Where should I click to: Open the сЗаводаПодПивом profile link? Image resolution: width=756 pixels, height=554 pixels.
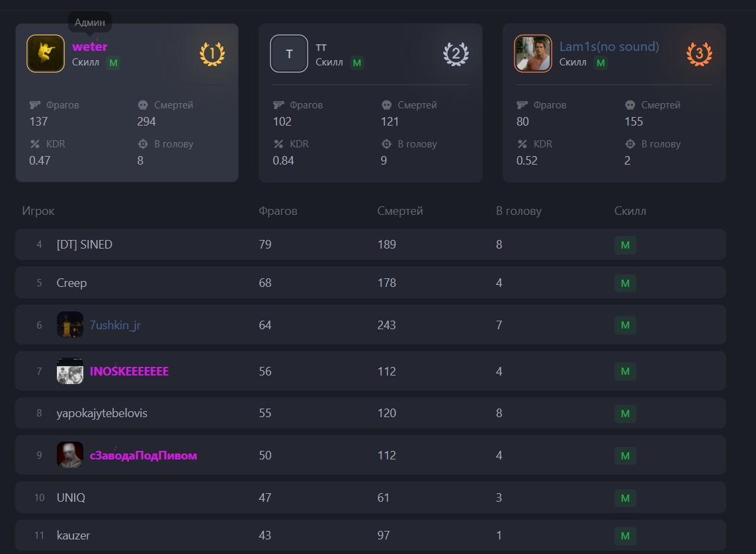(x=143, y=455)
